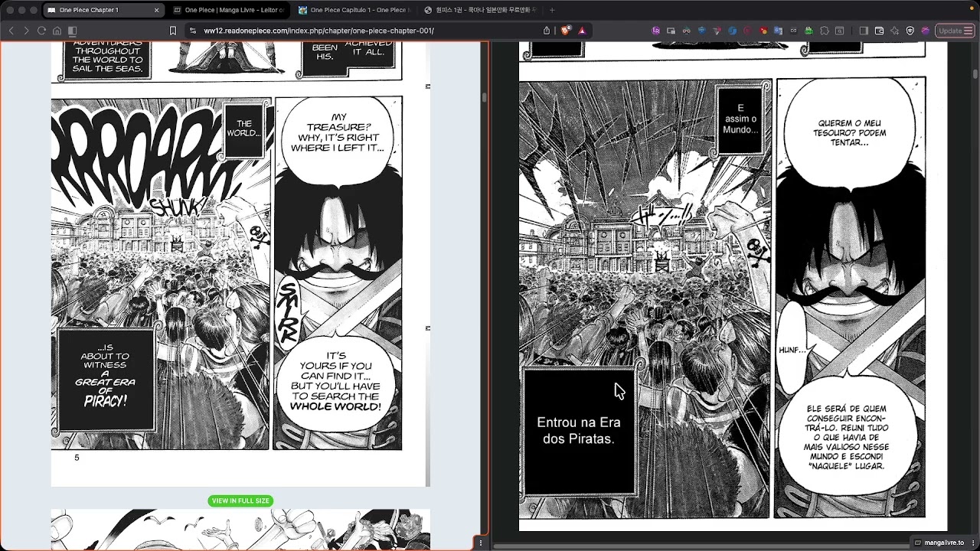Screen dimensions: 980x551
Task: Click the split-view options dots at bottom
Action: click(481, 543)
